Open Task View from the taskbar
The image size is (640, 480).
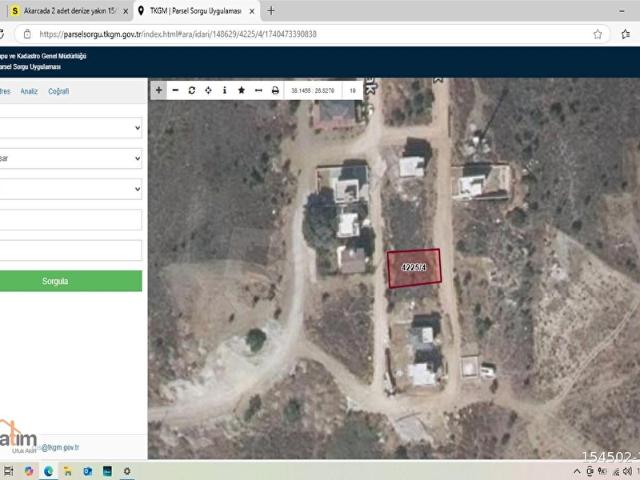tap(9, 471)
